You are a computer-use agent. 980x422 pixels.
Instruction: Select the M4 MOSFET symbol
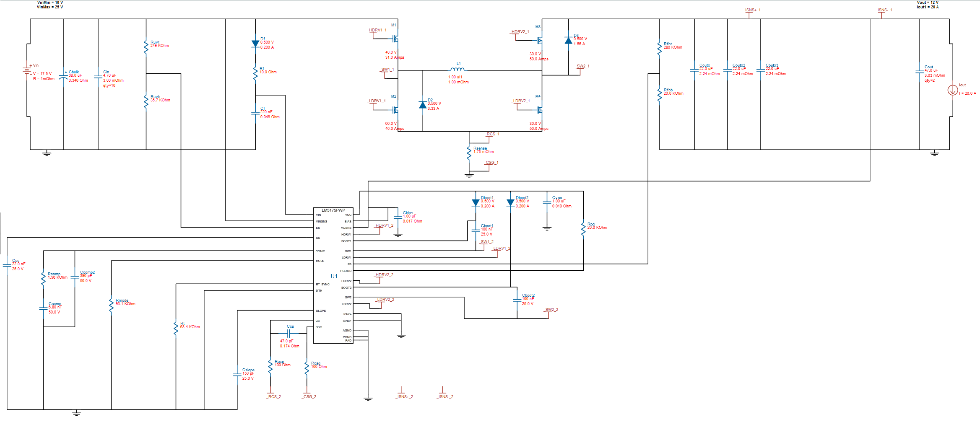pyautogui.click(x=539, y=109)
